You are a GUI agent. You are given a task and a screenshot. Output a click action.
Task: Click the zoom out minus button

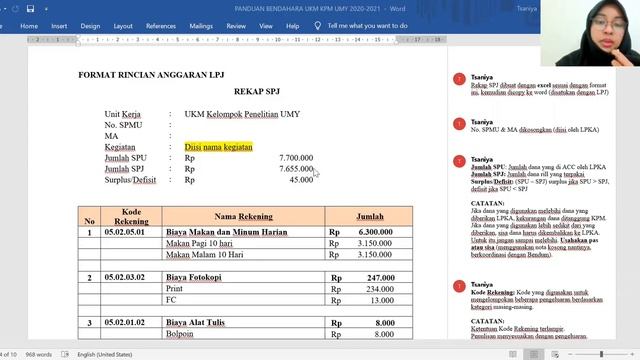click(x=570, y=354)
